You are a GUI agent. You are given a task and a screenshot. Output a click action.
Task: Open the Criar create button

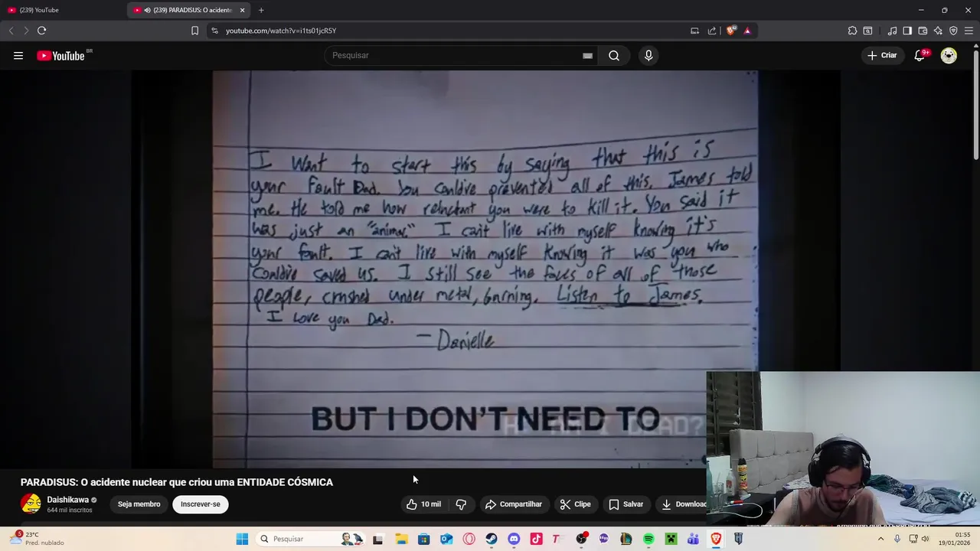tap(881, 55)
